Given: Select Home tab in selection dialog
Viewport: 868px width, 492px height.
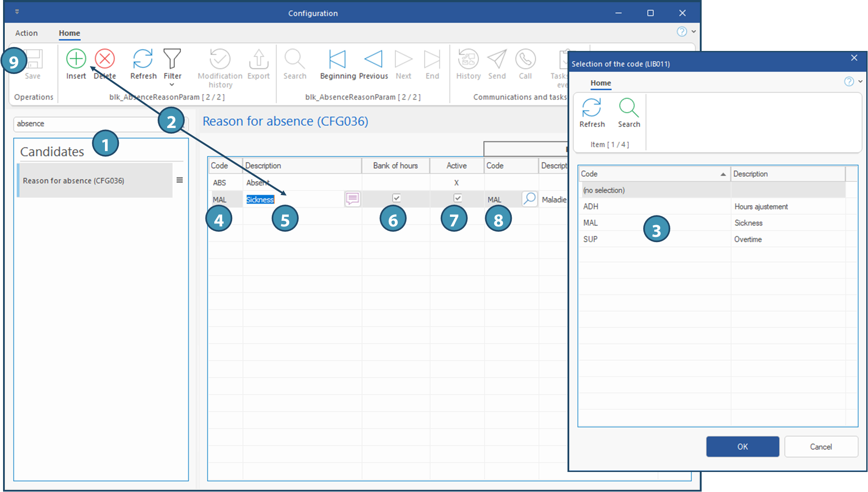Looking at the screenshot, I should [x=601, y=83].
